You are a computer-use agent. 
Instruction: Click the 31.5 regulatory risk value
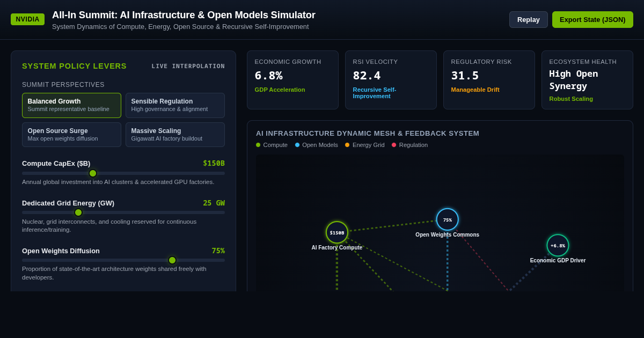click(x=465, y=76)
